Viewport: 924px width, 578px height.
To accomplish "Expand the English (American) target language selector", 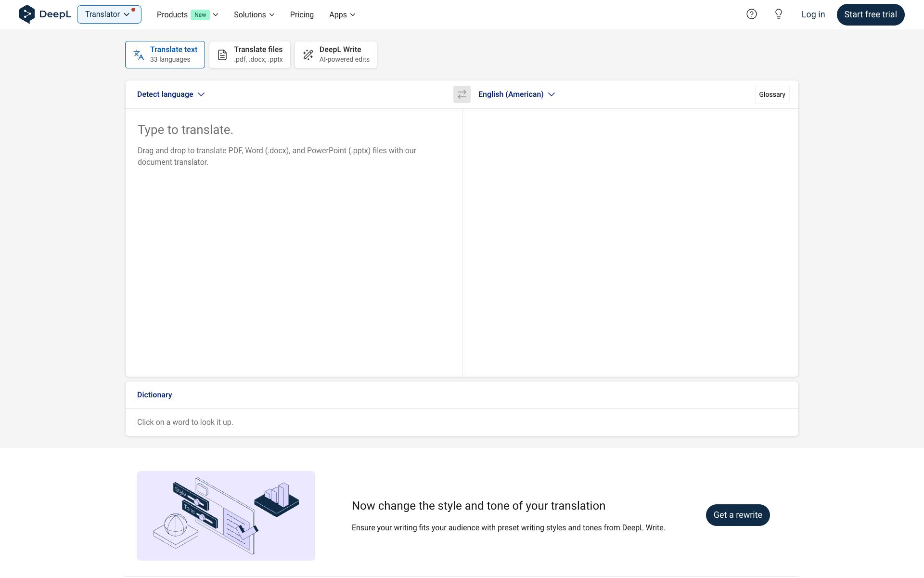I will click(516, 94).
